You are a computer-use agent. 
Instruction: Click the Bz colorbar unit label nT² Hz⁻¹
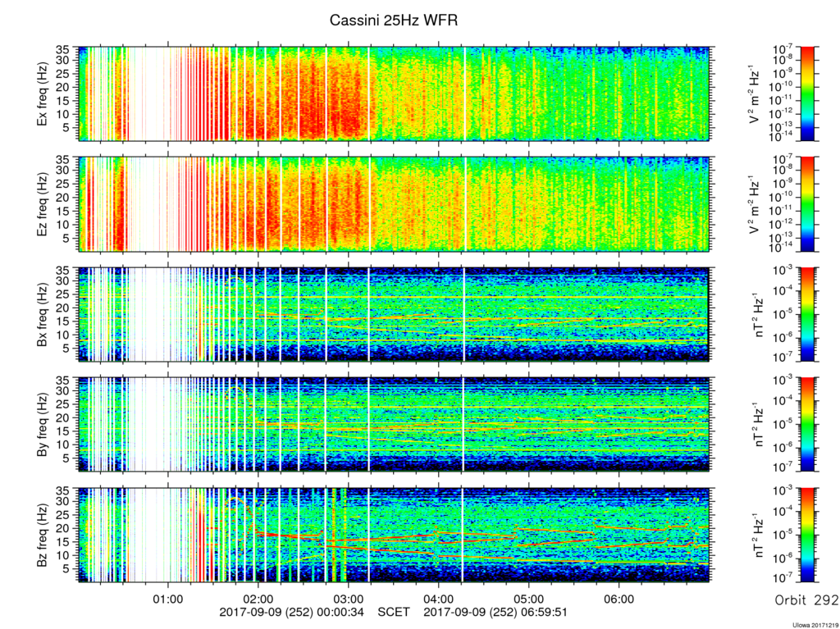coord(760,536)
